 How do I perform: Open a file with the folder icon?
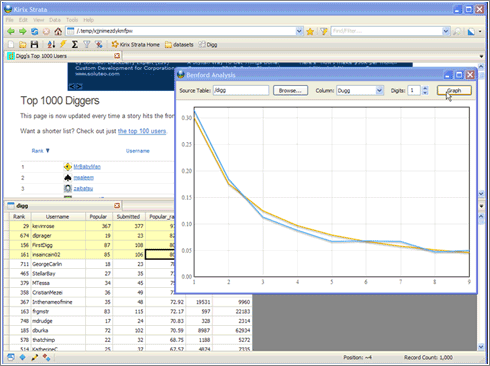tap(22, 44)
